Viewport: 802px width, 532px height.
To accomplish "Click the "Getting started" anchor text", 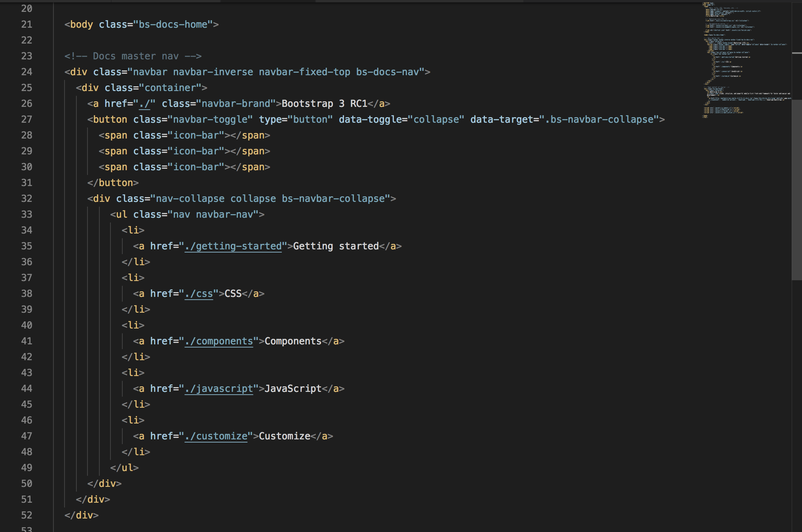I will coord(336,246).
